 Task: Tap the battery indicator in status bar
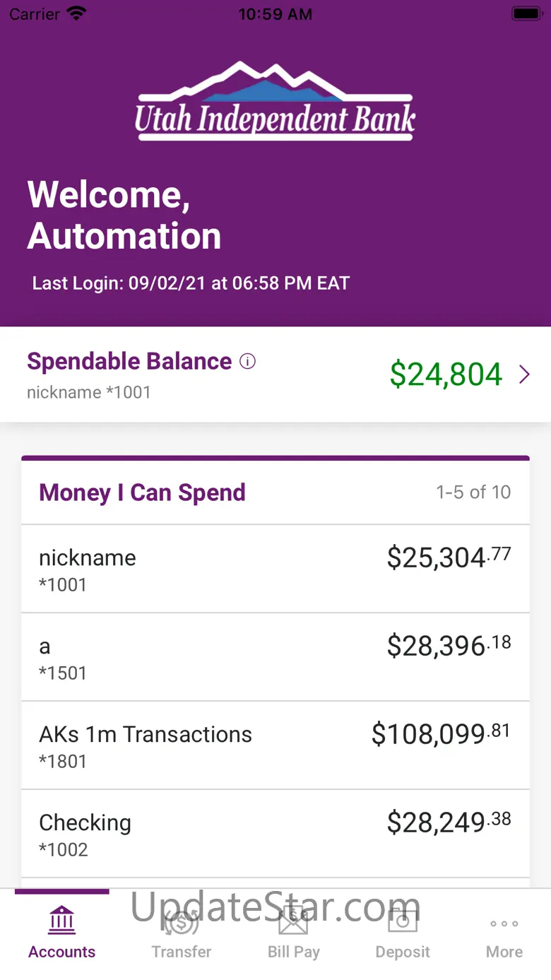click(x=526, y=13)
